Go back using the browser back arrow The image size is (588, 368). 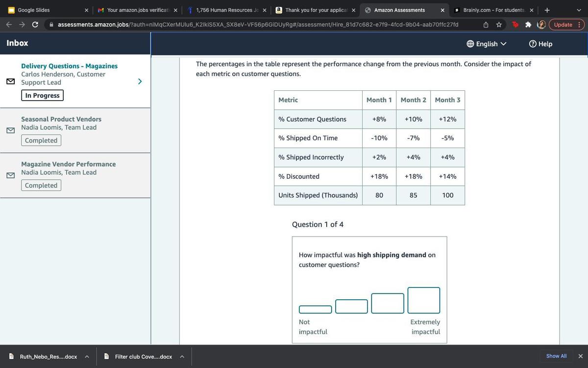point(9,25)
